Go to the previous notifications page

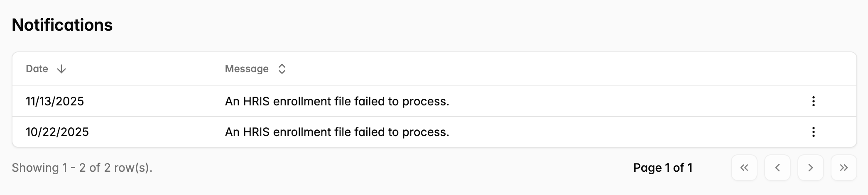point(777,168)
